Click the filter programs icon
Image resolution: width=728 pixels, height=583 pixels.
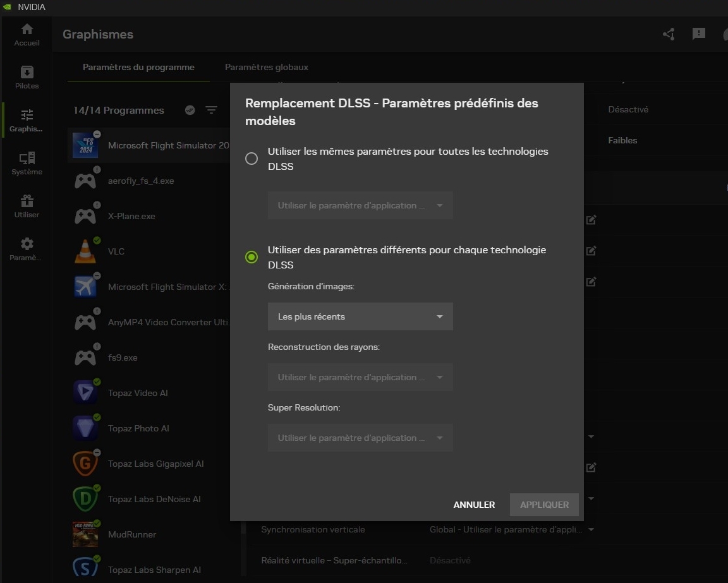pyautogui.click(x=211, y=110)
